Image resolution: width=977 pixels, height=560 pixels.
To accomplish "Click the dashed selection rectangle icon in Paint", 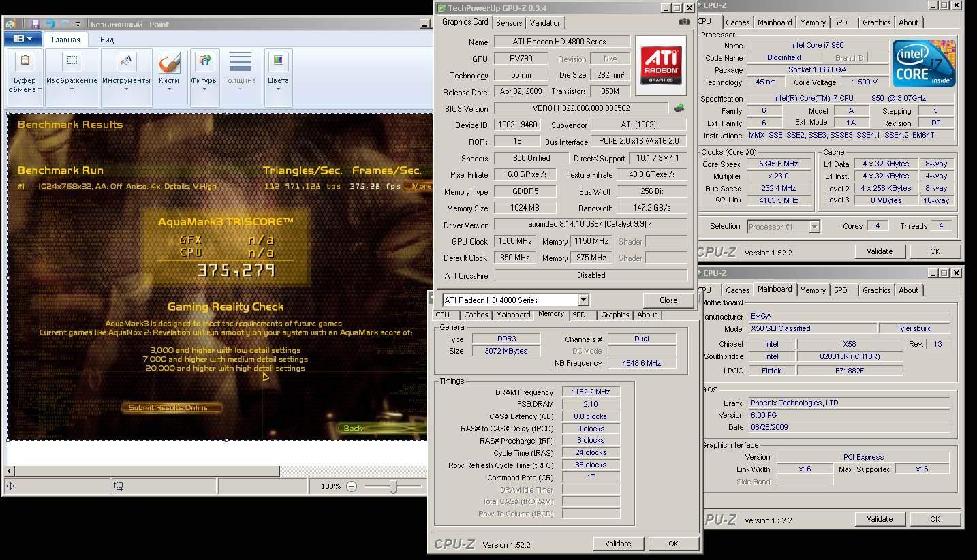I will pyautogui.click(x=72, y=61).
